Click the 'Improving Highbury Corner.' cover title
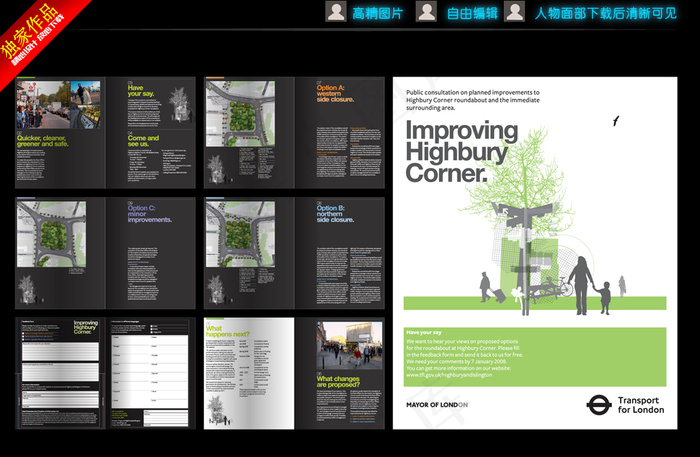700x457 pixels. (x=462, y=152)
